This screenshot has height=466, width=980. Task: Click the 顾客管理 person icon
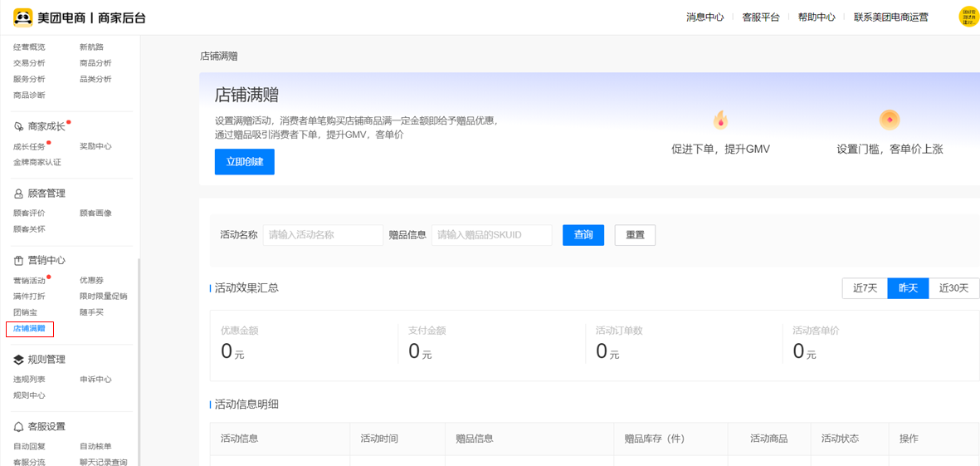point(18,194)
